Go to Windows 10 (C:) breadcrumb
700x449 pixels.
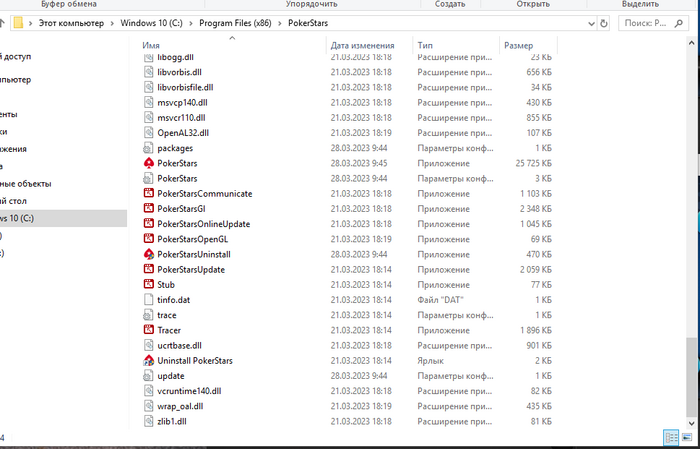click(x=151, y=23)
